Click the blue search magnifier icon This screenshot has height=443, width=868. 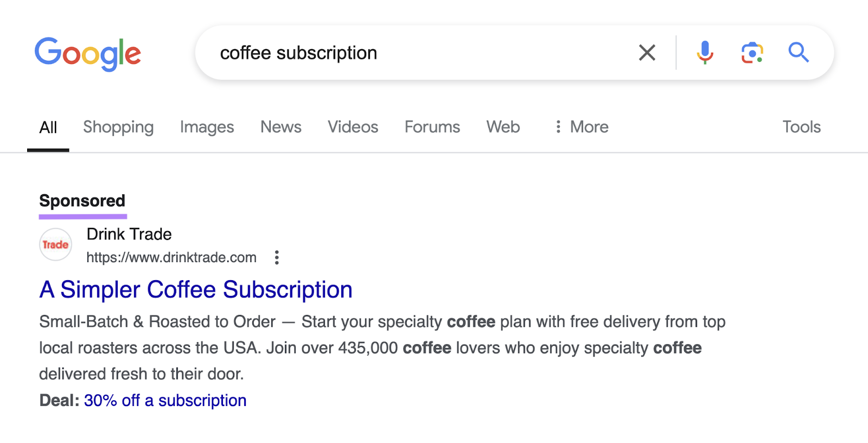[x=799, y=53]
